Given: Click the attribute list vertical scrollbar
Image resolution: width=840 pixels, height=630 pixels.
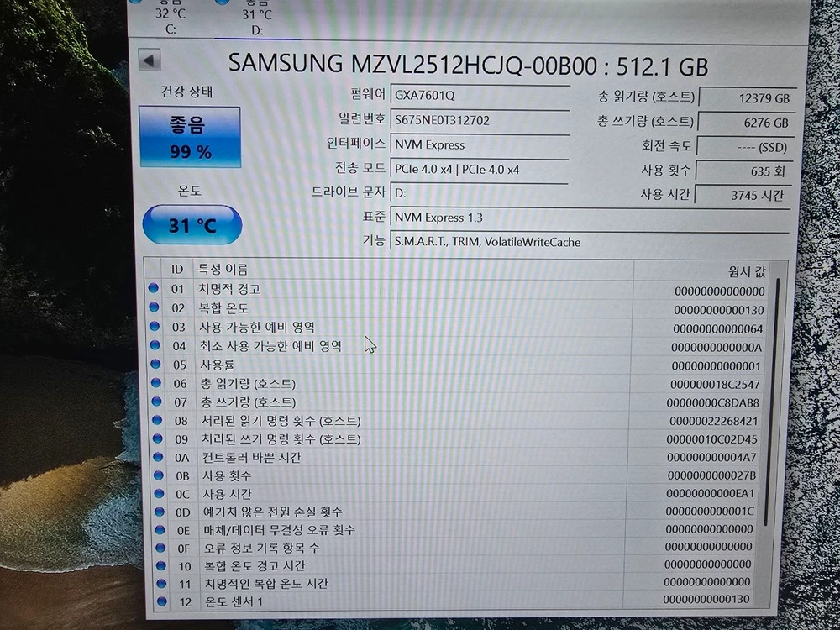Looking at the screenshot, I should click(772, 402).
